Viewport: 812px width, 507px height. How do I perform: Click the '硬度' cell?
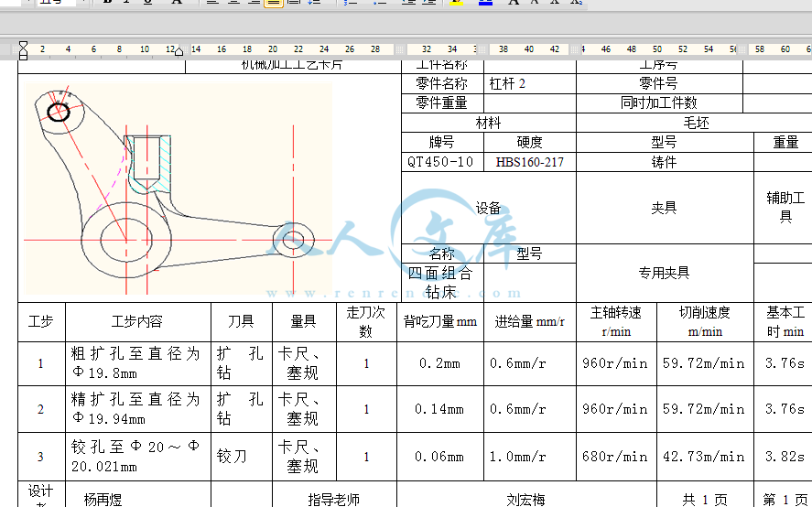[x=530, y=143]
